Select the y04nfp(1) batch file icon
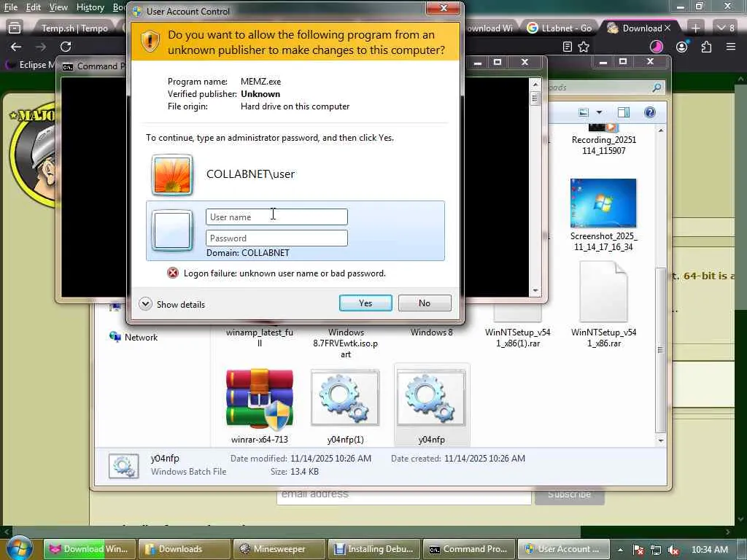 coord(345,397)
